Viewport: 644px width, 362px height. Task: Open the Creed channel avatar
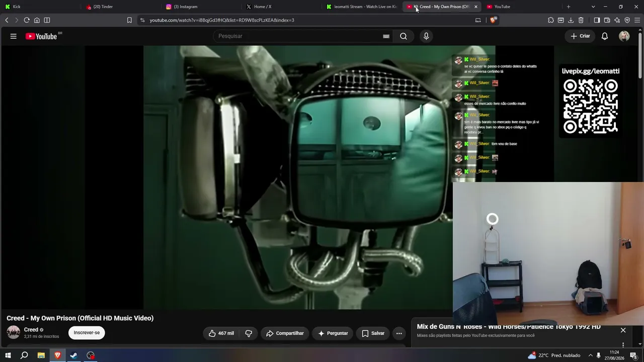point(14,332)
